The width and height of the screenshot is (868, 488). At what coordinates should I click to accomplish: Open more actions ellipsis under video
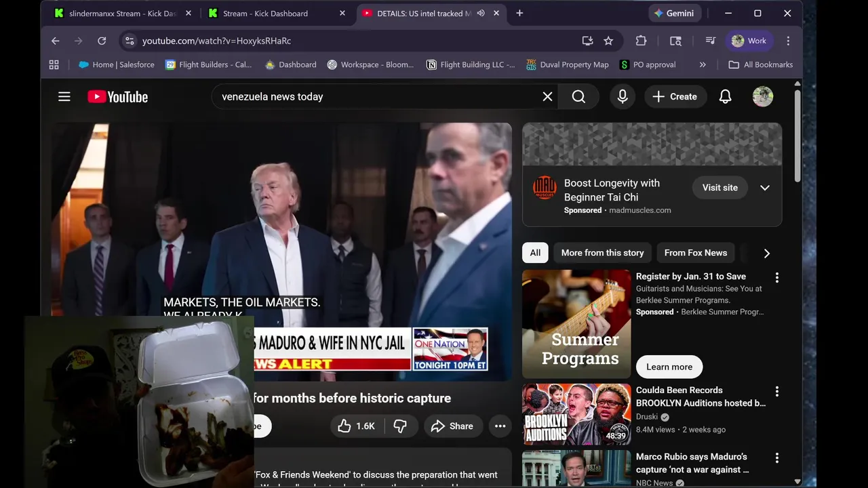pos(500,426)
